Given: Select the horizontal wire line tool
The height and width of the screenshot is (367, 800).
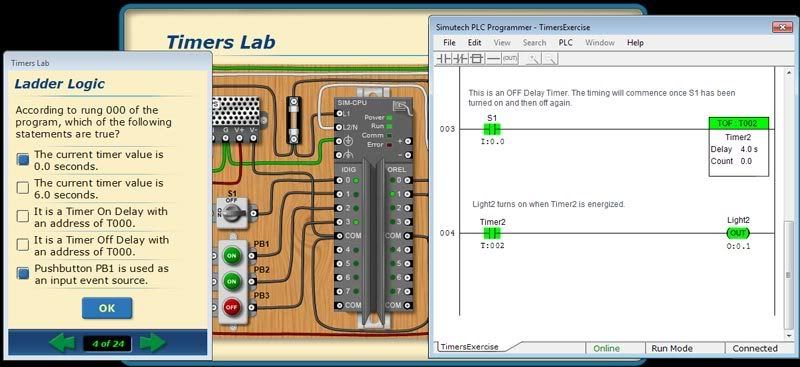Looking at the screenshot, I should click(493, 59).
